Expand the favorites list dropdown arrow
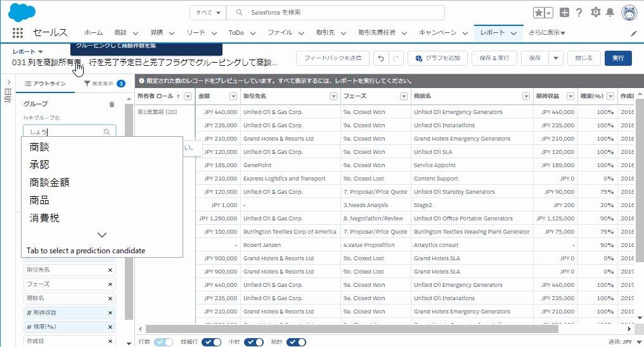This screenshot has height=347, width=644. [x=549, y=13]
